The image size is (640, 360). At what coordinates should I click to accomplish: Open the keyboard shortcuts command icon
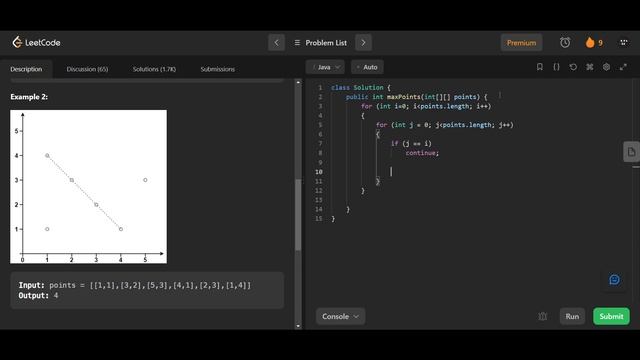[x=590, y=67]
